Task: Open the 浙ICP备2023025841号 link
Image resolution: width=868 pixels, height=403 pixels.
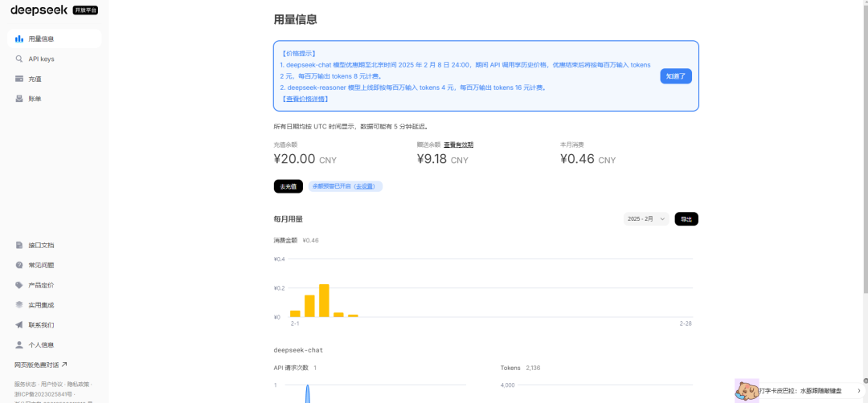Action: coord(43,393)
